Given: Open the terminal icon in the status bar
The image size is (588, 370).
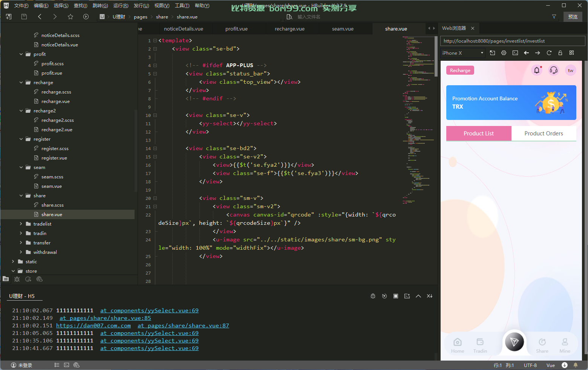Looking at the screenshot, I should pyautogui.click(x=67, y=365).
